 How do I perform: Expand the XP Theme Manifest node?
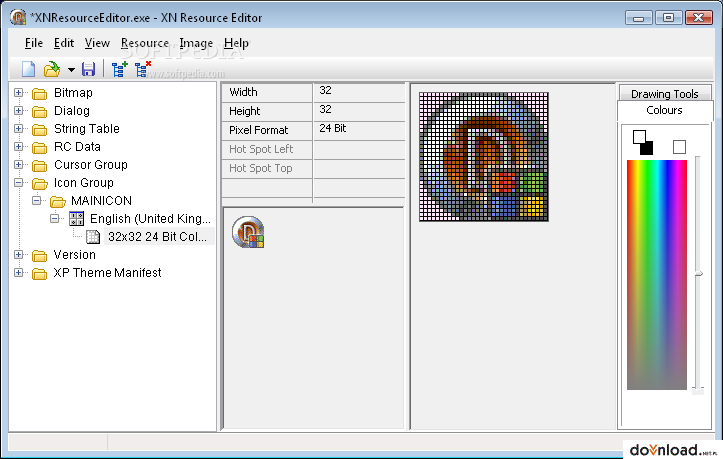[18, 273]
